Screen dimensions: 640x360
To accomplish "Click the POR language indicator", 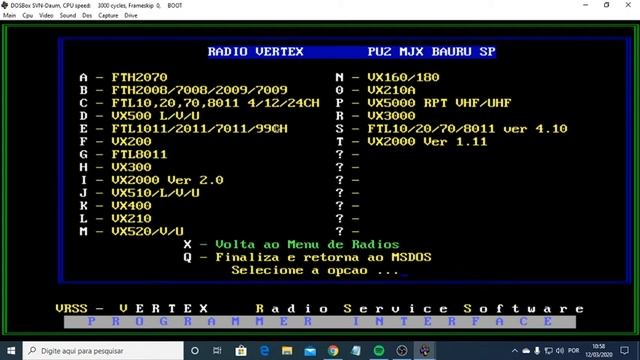I will pos(573,351).
